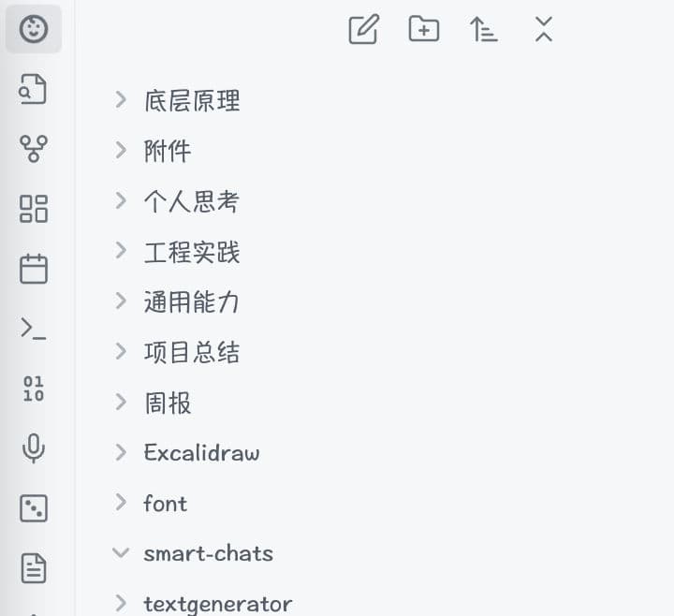Screen dimensions: 674x616
Task: Collapse all folders in the file explorer
Action: tap(544, 29)
